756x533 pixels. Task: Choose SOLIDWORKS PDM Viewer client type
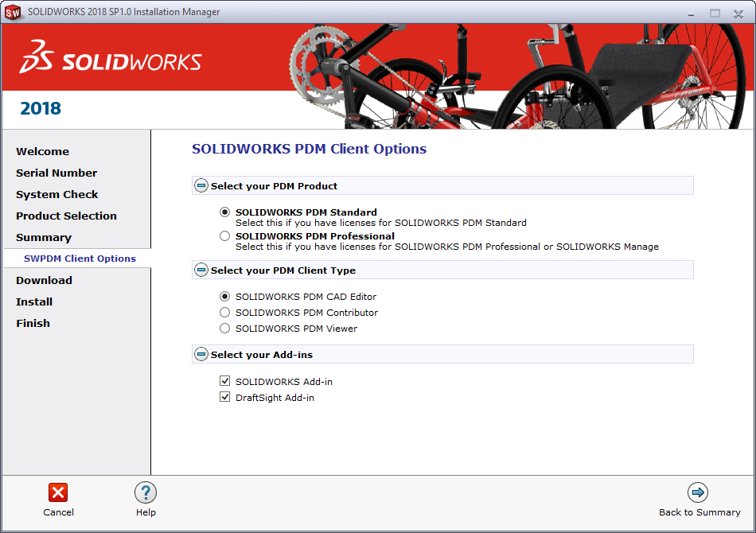click(224, 329)
